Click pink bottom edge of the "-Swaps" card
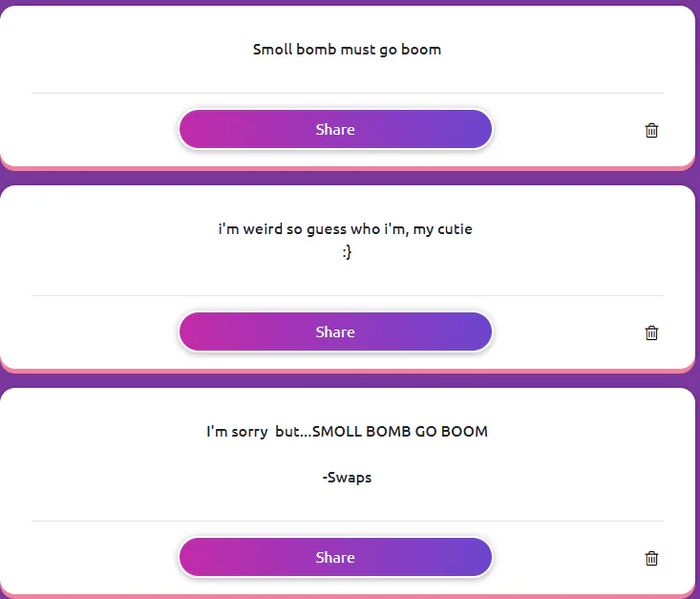Viewport: 700px width, 599px height. click(x=347, y=596)
